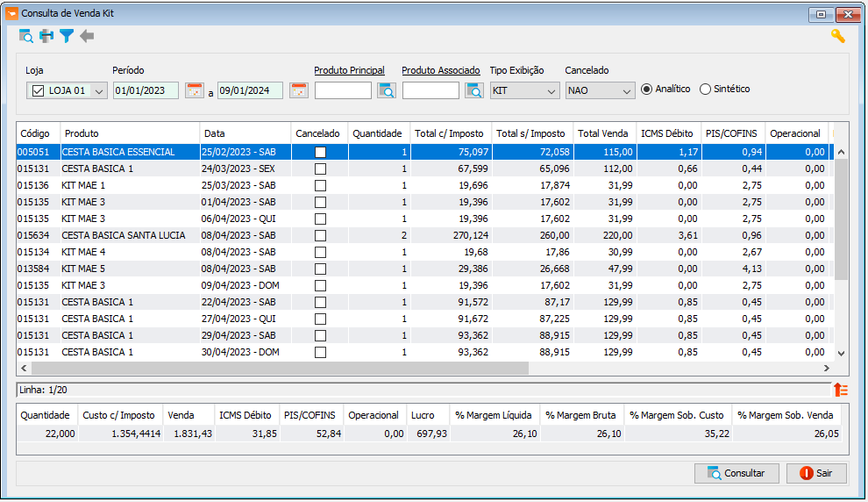Click the search magnifier toolbar icon
This screenshot has width=868, height=502.
(25, 37)
